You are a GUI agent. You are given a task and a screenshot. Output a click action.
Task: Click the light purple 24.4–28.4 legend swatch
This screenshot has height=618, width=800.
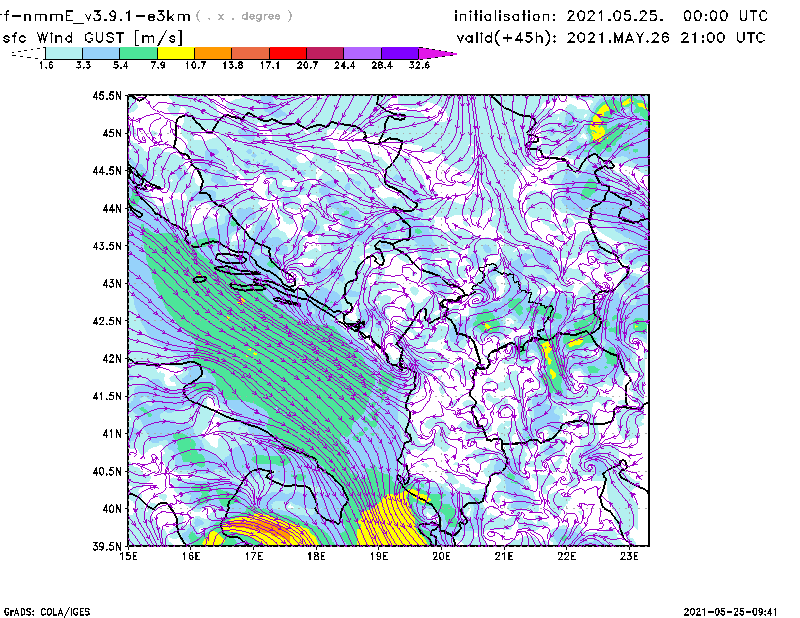(363, 53)
